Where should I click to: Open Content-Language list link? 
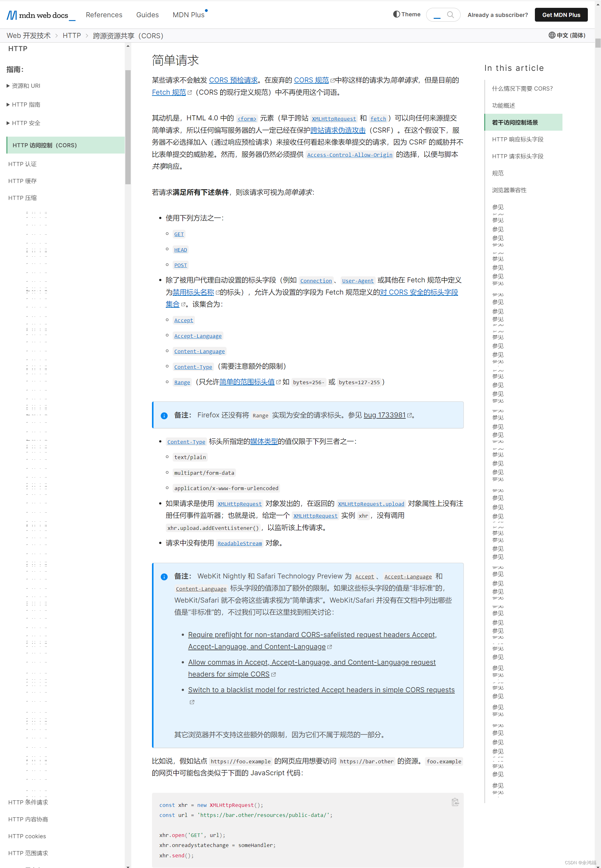(x=199, y=351)
